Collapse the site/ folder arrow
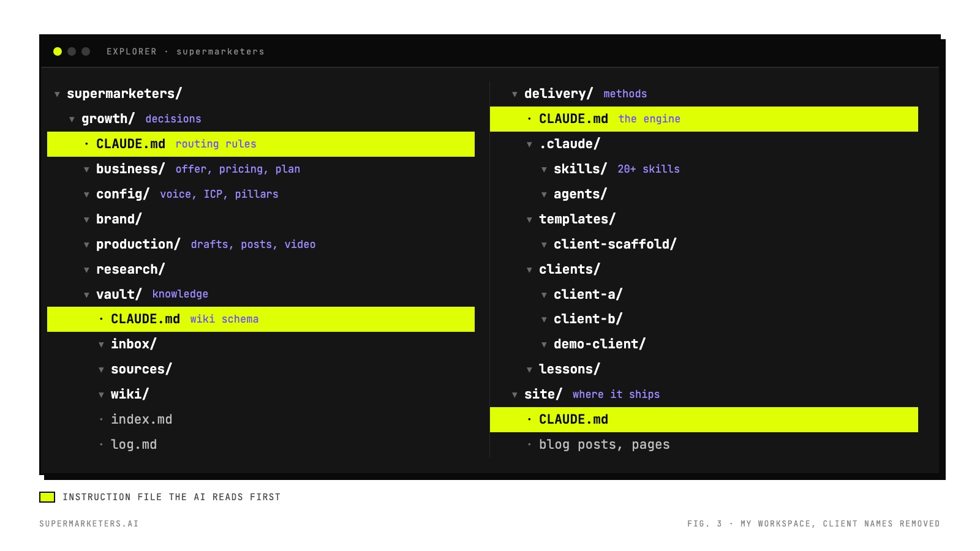980x551 pixels. point(514,395)
